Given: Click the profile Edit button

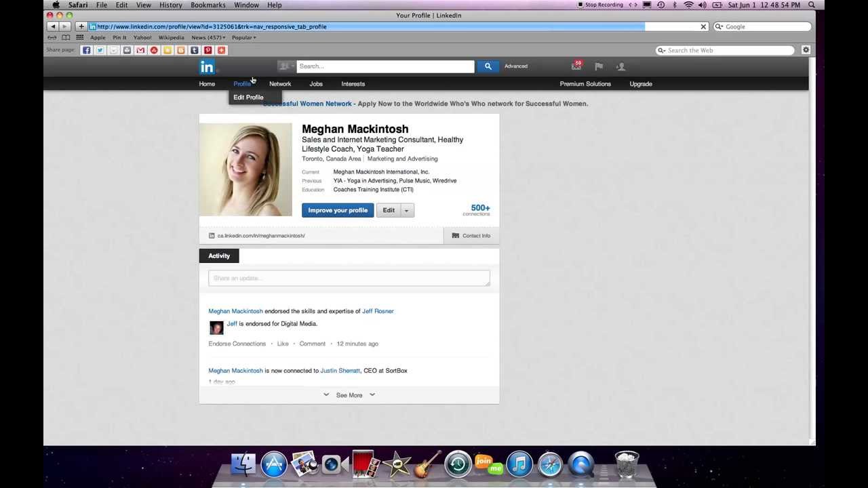Looking at the screenshot, I should tap(389, 210).
